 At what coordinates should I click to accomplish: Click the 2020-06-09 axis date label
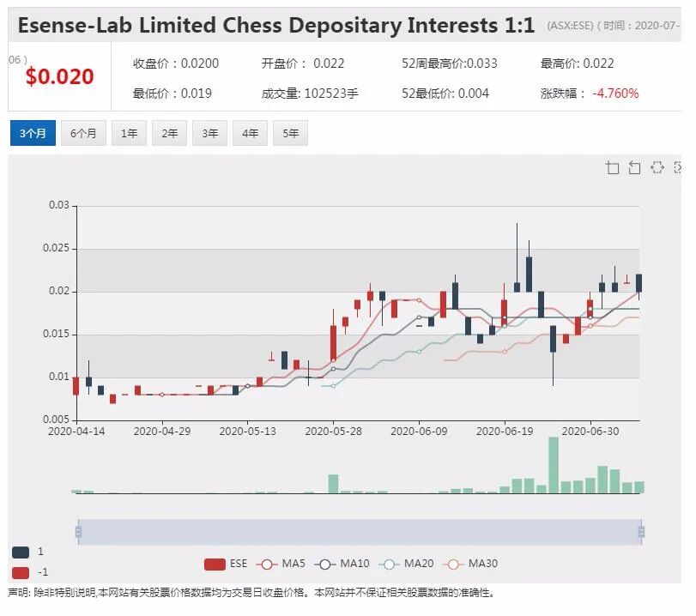[419, 432]
